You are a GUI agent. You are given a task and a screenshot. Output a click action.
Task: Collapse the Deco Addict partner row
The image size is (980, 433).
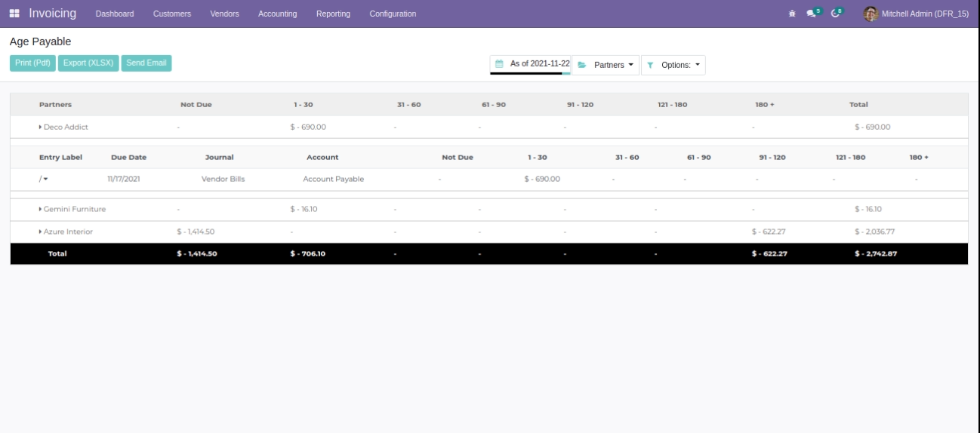point(64,127)
